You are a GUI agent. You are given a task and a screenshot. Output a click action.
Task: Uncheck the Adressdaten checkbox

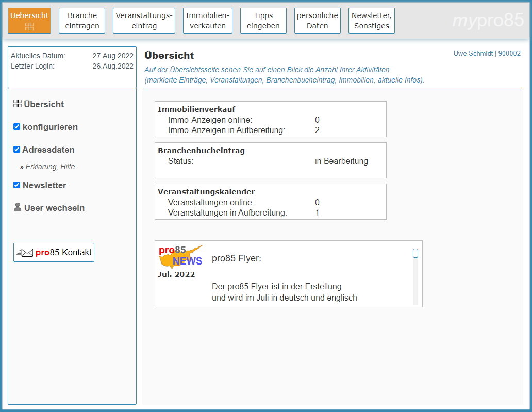[17, 150]
